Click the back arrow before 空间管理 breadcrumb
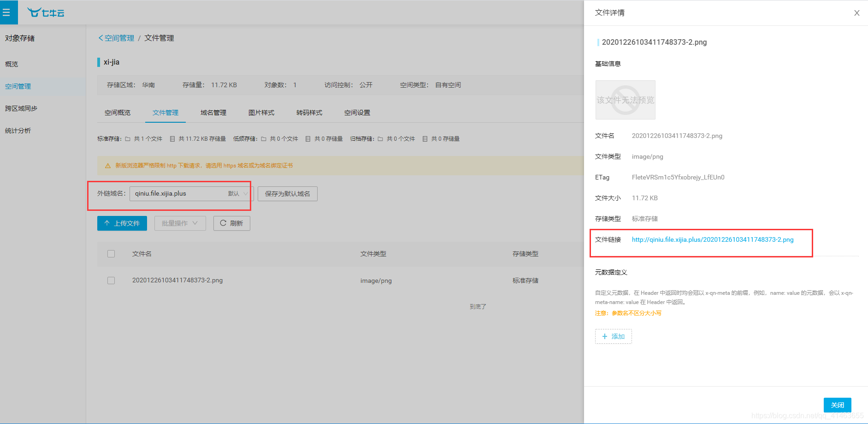Viewport: 868px width, 424px height. point(100,38)
